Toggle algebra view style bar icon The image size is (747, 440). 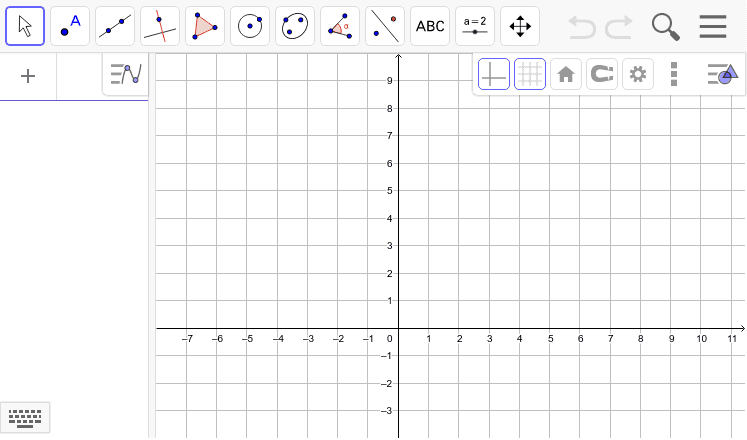[x=126, y=74]
